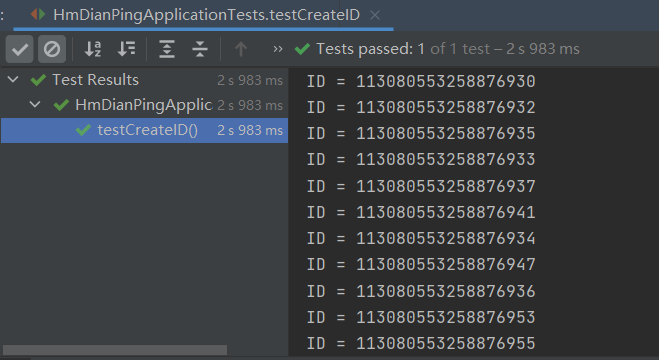Screen dimensions: 659x360
Task: Click the duration beside Test Results
Action: (x=250, y=80)
